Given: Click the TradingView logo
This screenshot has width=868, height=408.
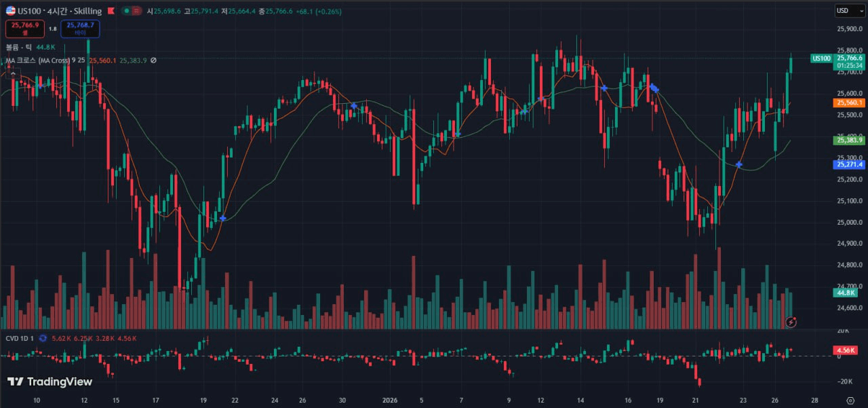Looking at the screenshot, I should [x=50, y=382].
